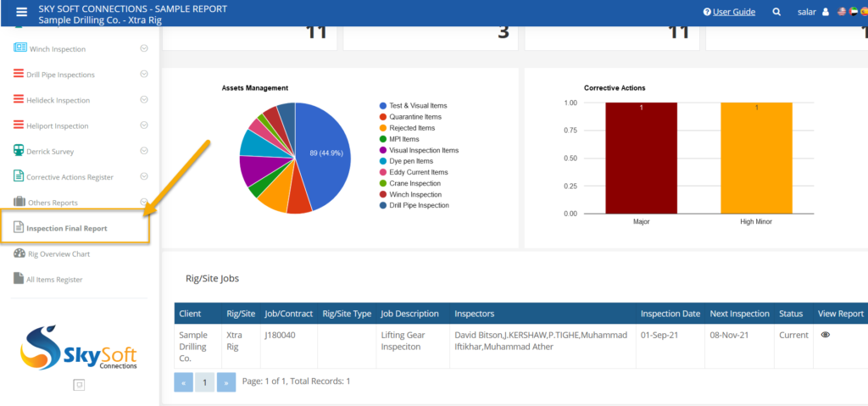View report using the eye icon
868x406 pixels.
point(826,335)
